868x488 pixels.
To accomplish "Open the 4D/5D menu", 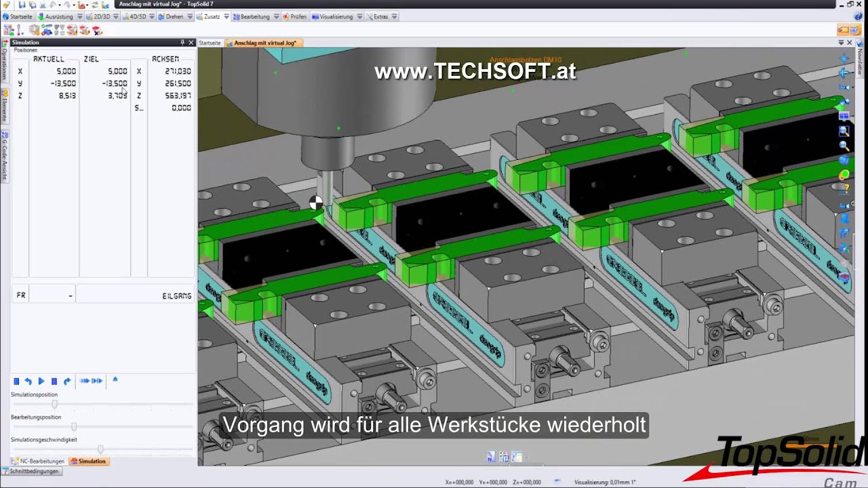I will click(134, 16).
